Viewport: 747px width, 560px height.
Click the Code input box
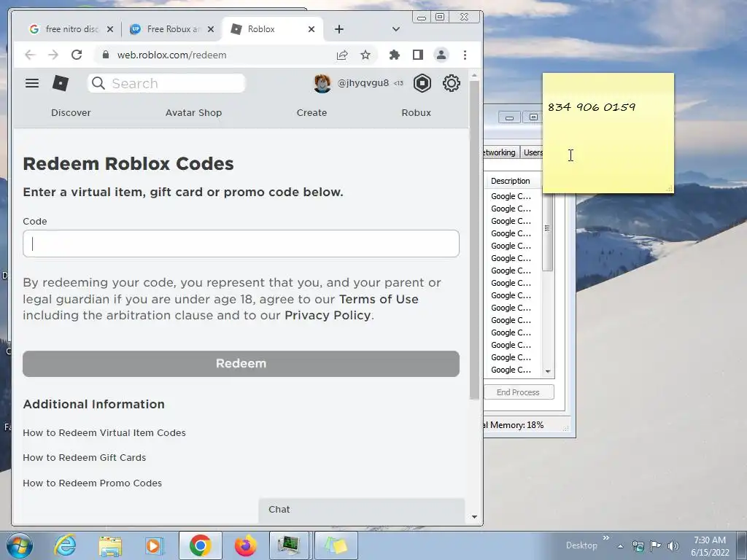coord(241,244)
